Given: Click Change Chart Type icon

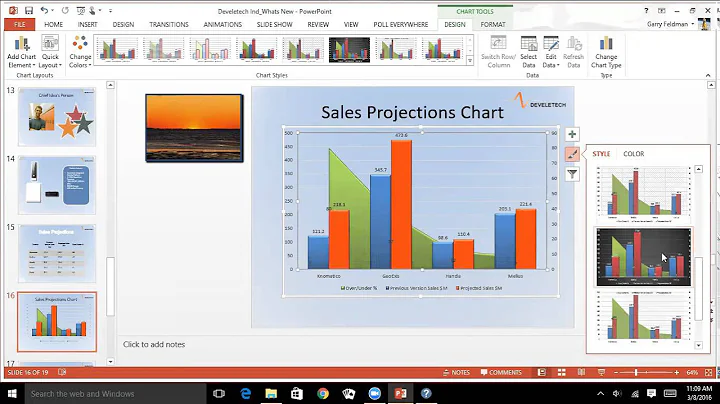Looking at the screenshot, I should click(606, 52).
